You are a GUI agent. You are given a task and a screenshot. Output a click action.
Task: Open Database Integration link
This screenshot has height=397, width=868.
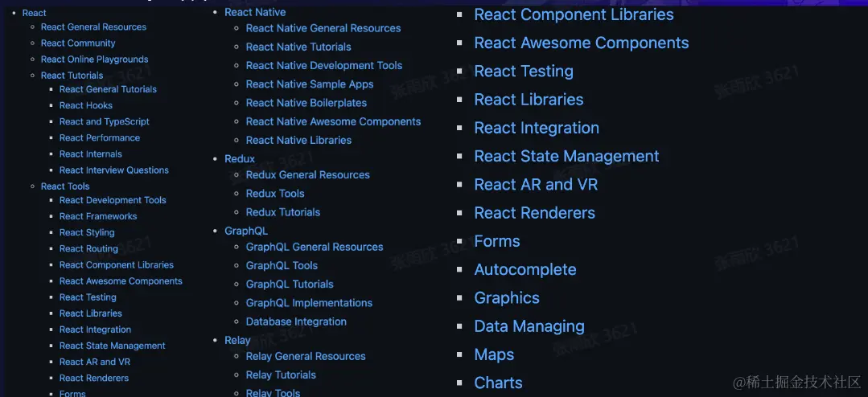[296, 321]
